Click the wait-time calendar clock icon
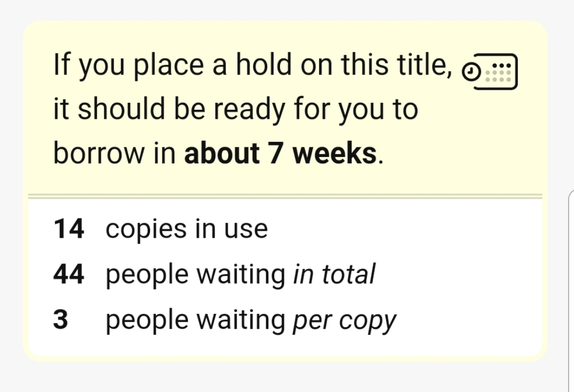574x392 pixels. pyautogui.click(x=489, y=71)
